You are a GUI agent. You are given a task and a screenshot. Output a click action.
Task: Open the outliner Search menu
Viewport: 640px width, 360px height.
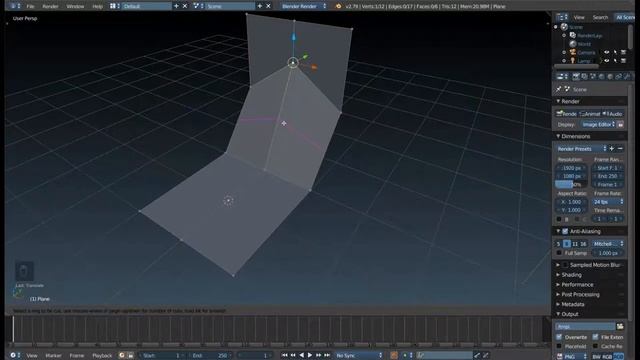click(x=600, y=17)
